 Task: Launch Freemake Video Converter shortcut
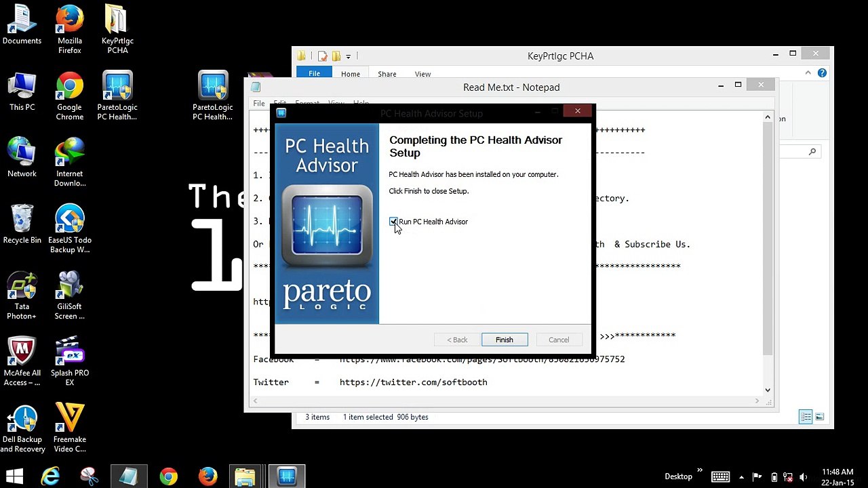tap(69, 428)
